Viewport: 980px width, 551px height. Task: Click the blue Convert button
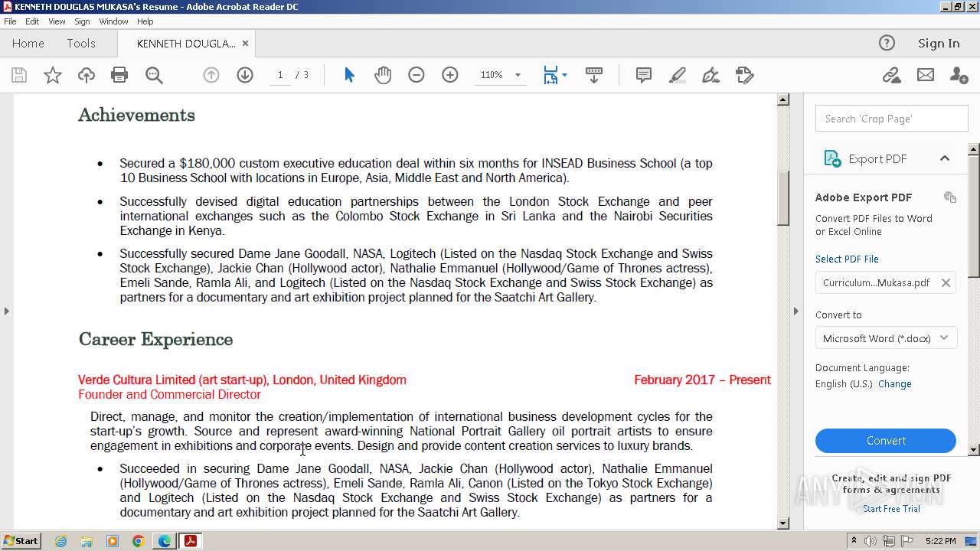click(x=886, y=441)
